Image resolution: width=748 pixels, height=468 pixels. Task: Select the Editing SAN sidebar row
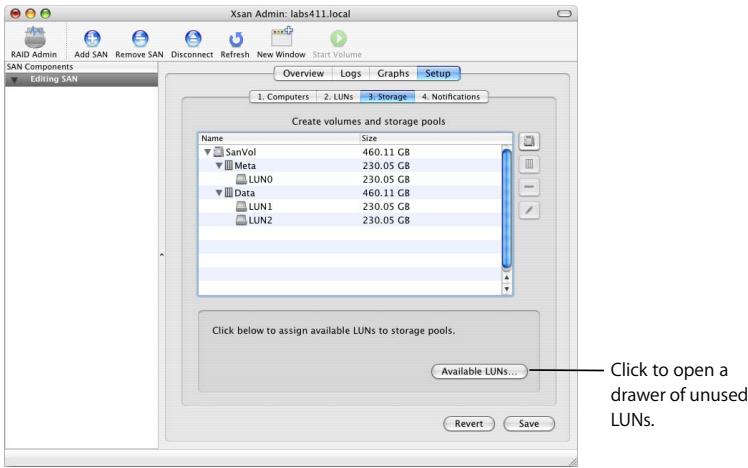(x=81, y=79)
